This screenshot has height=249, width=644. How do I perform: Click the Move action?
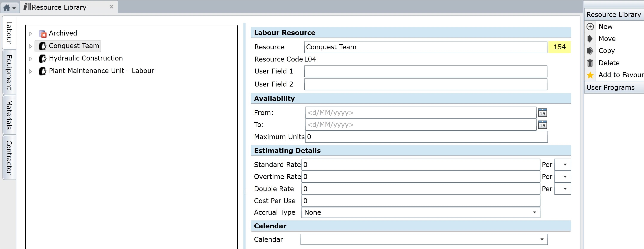click(607, 39)
